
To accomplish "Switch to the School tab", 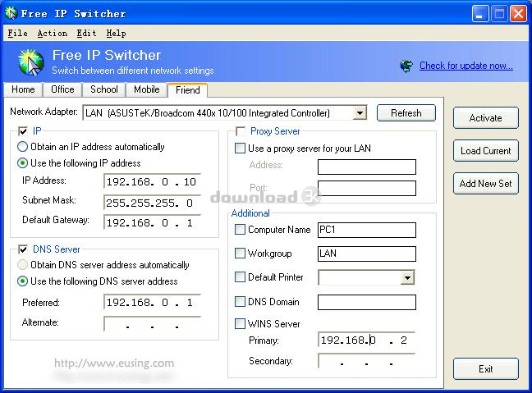I will (103, 89).
